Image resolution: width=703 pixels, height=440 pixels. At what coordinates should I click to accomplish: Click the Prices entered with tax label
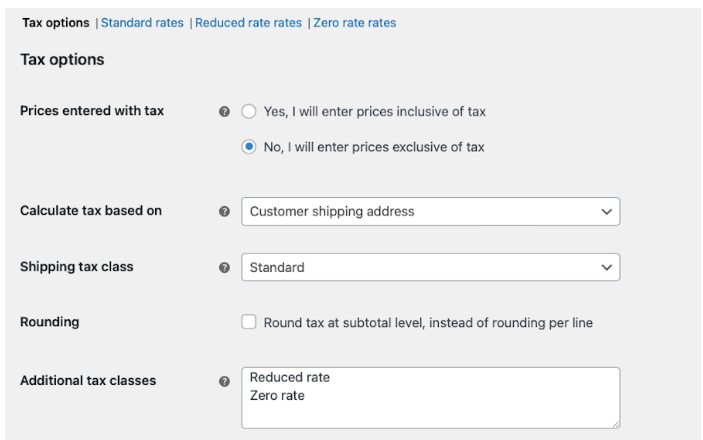click(92, 111)
